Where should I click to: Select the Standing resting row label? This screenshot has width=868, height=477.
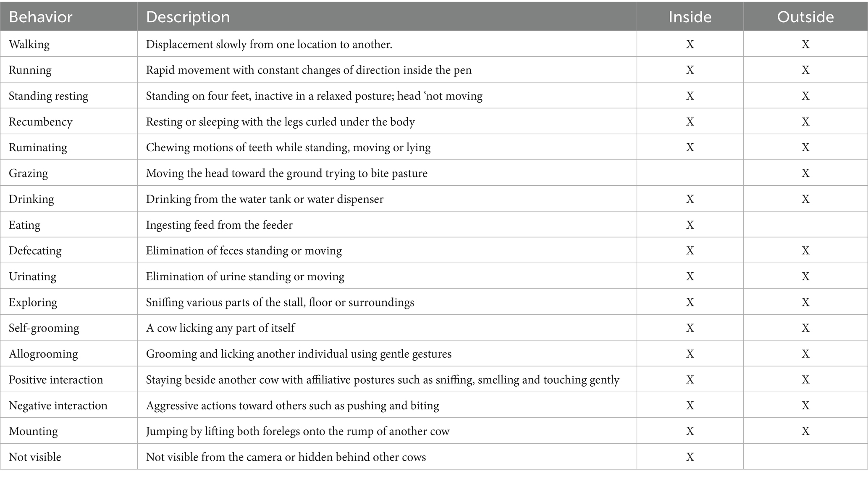(x=48, y=96)
